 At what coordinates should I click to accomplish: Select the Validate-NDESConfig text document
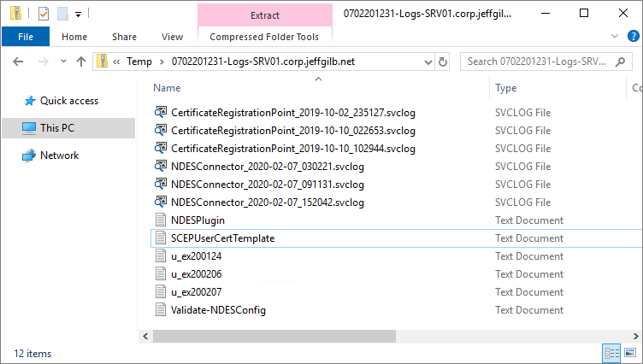click(x=218, y=310)
